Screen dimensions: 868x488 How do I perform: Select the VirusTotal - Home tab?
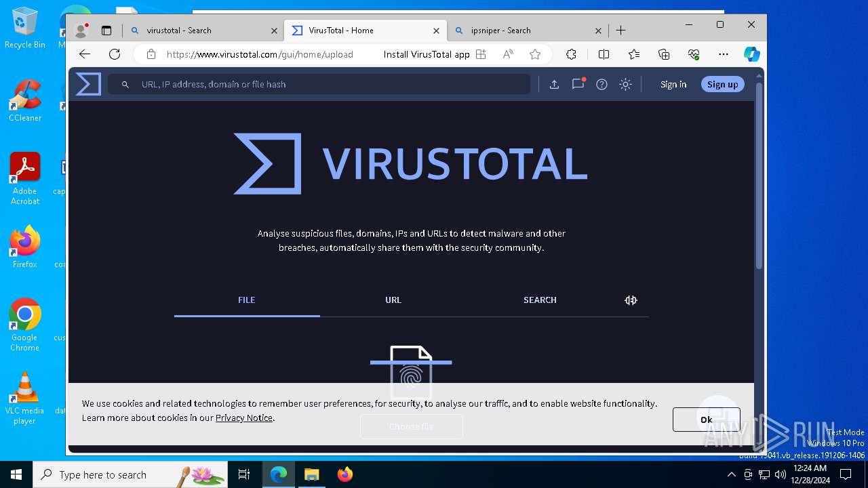(x=366, y=30)
